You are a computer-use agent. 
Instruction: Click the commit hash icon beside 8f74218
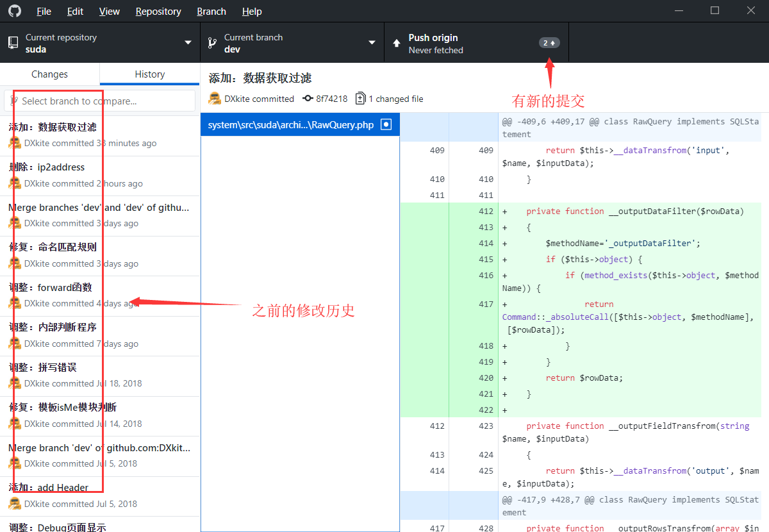pos(308,99)
